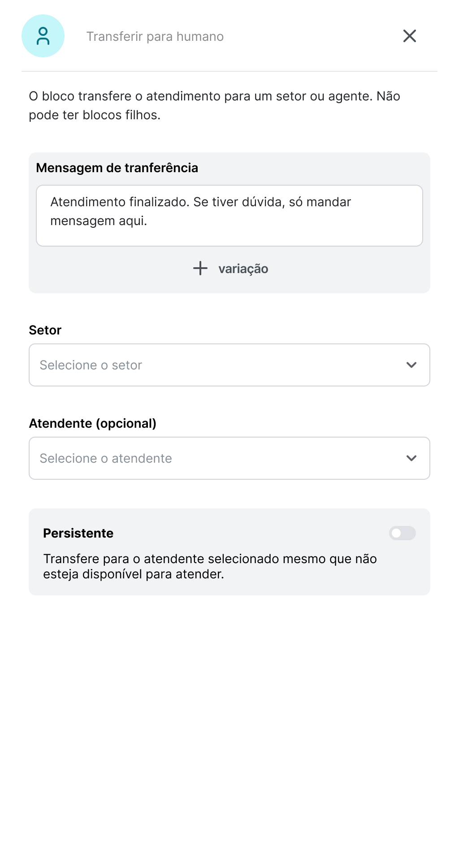459x868 pixels.
Task: Enable the Persistente toggle switch
Action: click(402, 533)
